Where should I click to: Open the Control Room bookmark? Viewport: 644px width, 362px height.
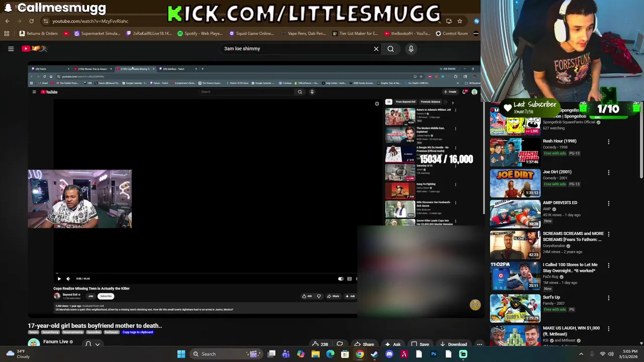452,34
